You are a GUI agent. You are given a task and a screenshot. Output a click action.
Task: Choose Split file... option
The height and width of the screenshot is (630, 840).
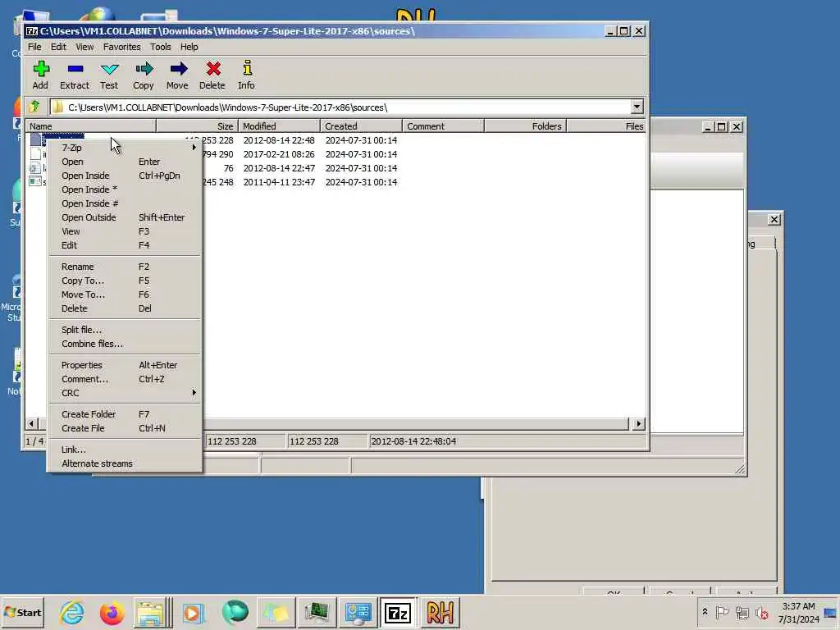(126, 330)
